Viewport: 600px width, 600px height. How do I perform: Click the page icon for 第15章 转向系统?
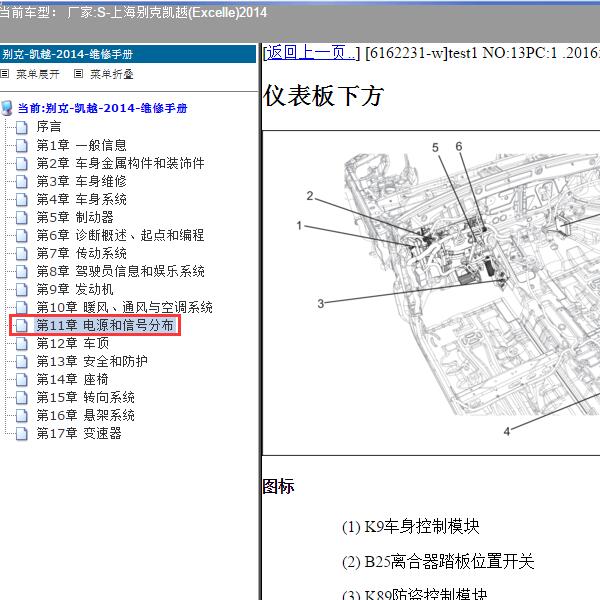(22, 398)
